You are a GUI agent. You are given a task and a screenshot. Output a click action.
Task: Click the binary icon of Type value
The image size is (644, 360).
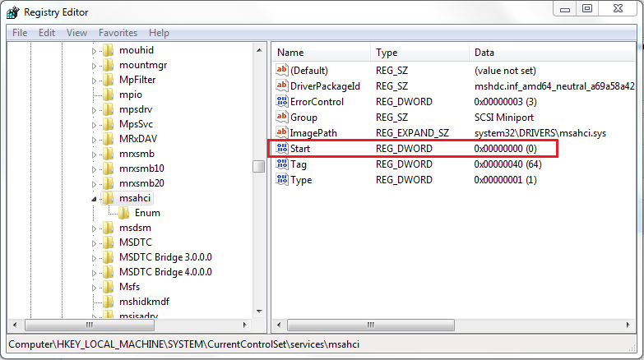[x=282, y=179]
